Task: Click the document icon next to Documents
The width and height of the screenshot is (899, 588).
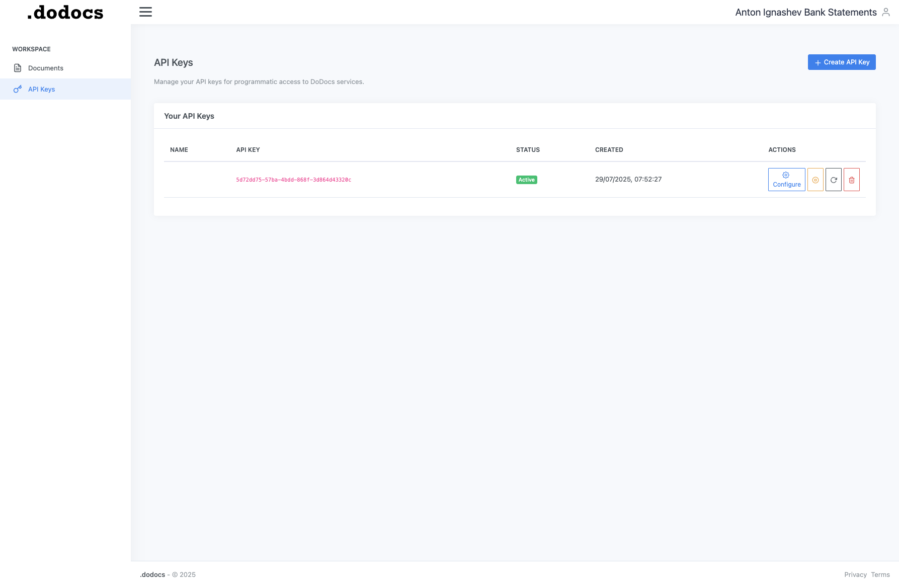Action: (18, 67)
